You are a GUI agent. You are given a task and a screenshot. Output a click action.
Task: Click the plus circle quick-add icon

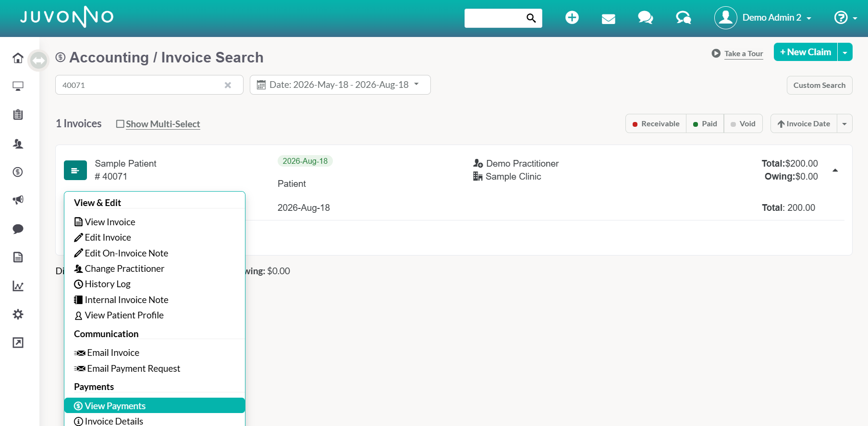(572, 18)
